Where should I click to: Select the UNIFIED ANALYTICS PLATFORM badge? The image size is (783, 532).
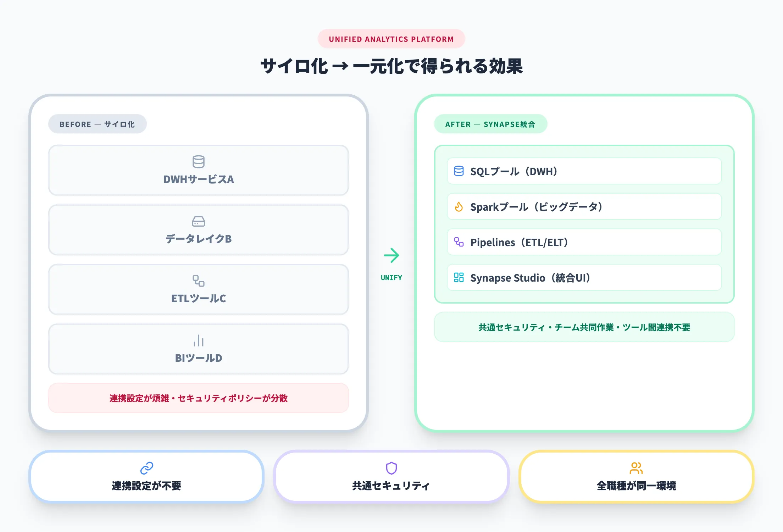click(x=391, y=39)
